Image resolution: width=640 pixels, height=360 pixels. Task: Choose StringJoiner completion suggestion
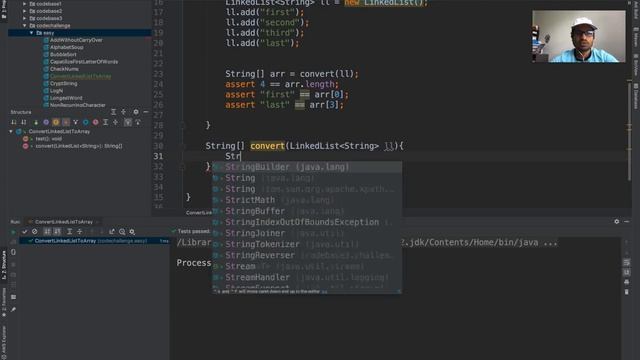tap(306, 233)
